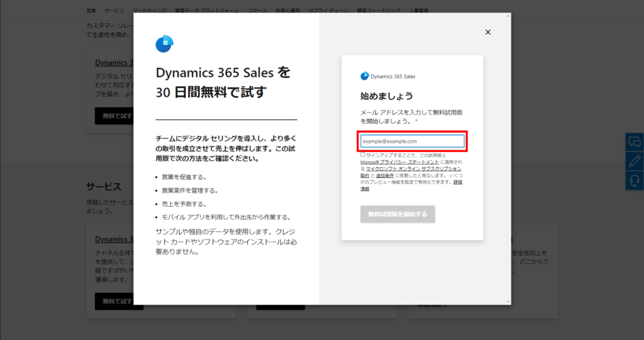Click the upper 無料で試す button behind the dialog
The height and width of the screenshot is (340, 644).
(x=114, y=116)
